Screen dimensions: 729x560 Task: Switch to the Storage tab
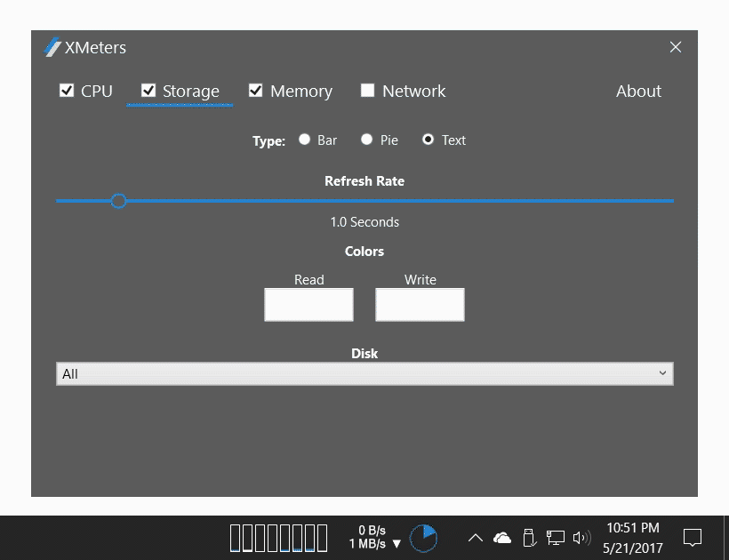click(x=190, y=91)
